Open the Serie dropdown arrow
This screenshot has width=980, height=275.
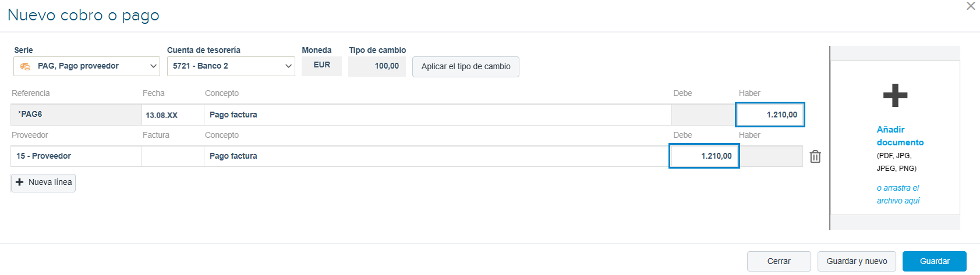[154, 66]
